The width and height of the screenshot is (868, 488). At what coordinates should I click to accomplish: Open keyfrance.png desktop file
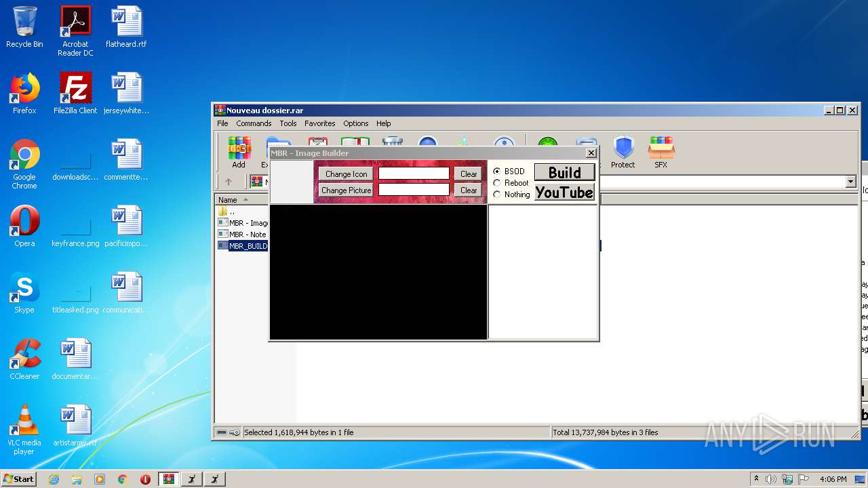click(x=75, y=230)
